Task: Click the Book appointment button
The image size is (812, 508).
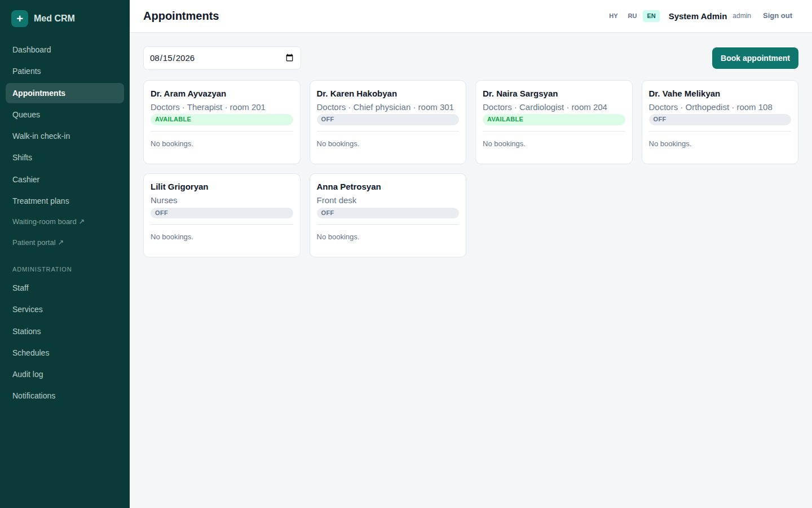Action: click(755, 58)
